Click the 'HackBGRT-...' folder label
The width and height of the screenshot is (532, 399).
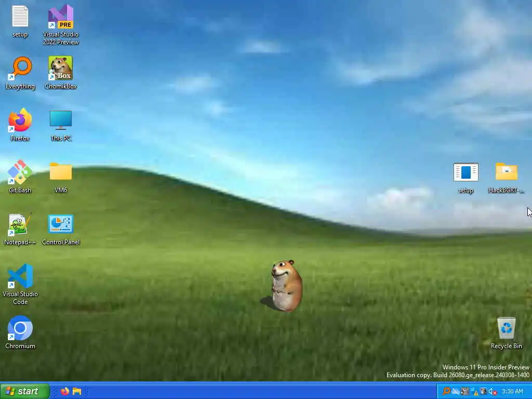[506, 190]
